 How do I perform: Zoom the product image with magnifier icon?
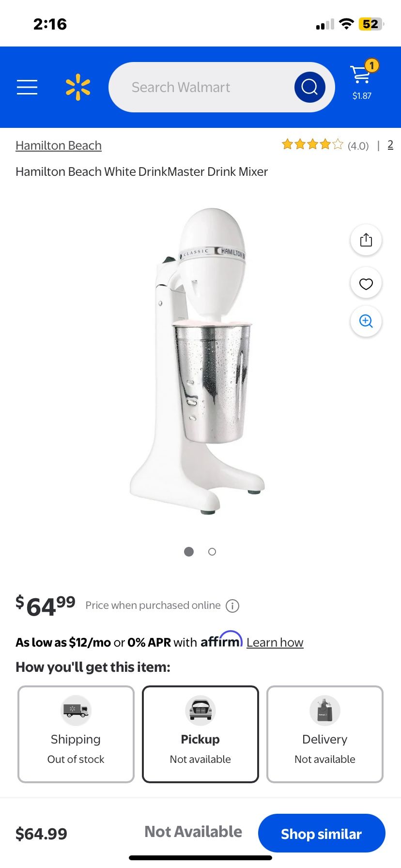pos(366,321)
